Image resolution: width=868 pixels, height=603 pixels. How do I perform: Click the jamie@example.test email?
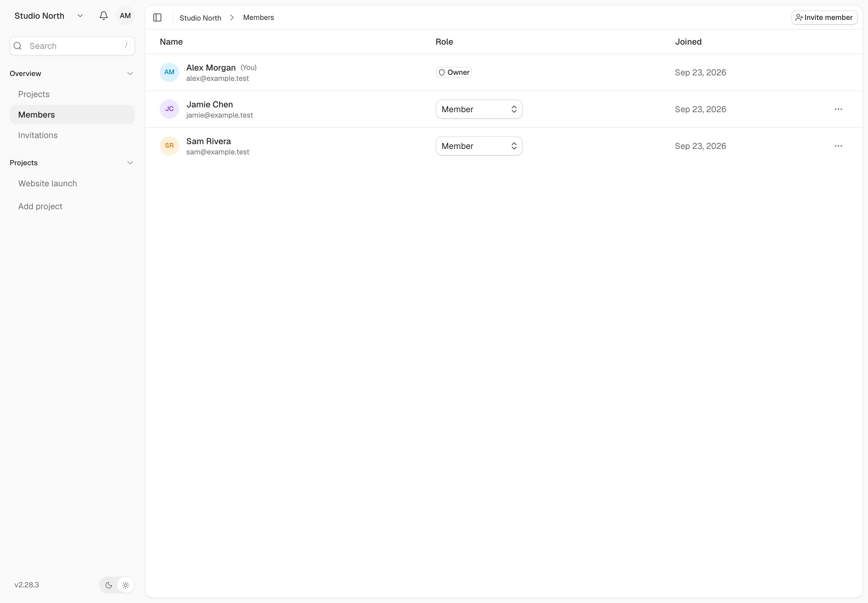click(x=219, y=115)
